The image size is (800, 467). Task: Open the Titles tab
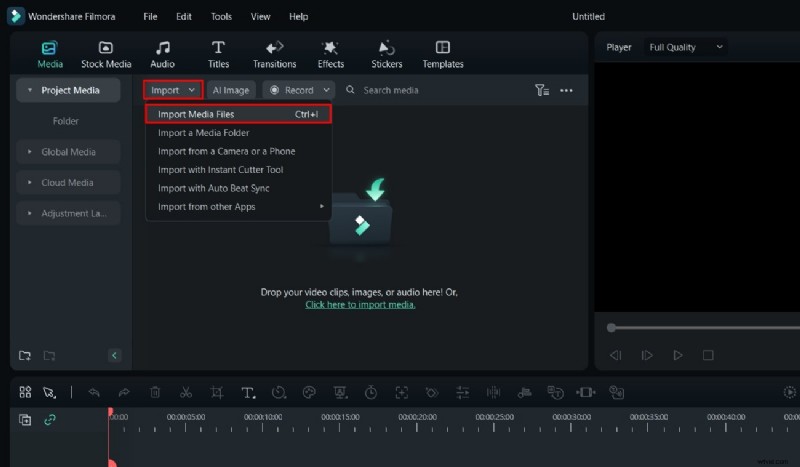tap(218, 55)
